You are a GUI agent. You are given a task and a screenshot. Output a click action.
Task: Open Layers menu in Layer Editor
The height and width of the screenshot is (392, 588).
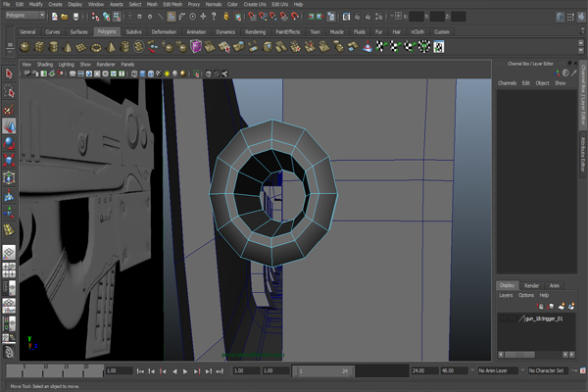[x=506, y=295]
